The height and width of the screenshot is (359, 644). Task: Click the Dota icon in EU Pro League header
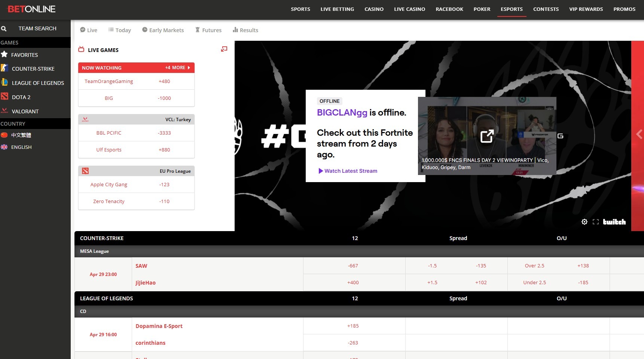tap(85, 171)
